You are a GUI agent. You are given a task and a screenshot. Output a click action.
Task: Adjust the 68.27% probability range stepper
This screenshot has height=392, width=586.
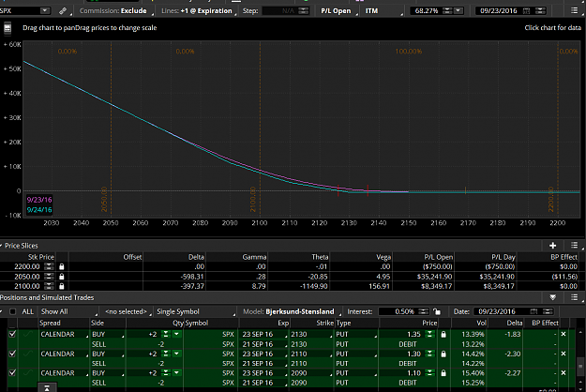[x=447, y=11]
